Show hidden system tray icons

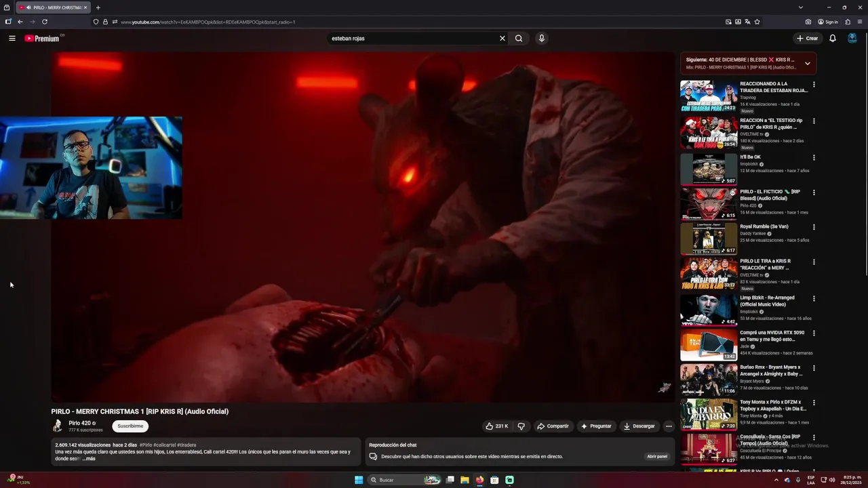pyautogui.click(x=776, y=480)
